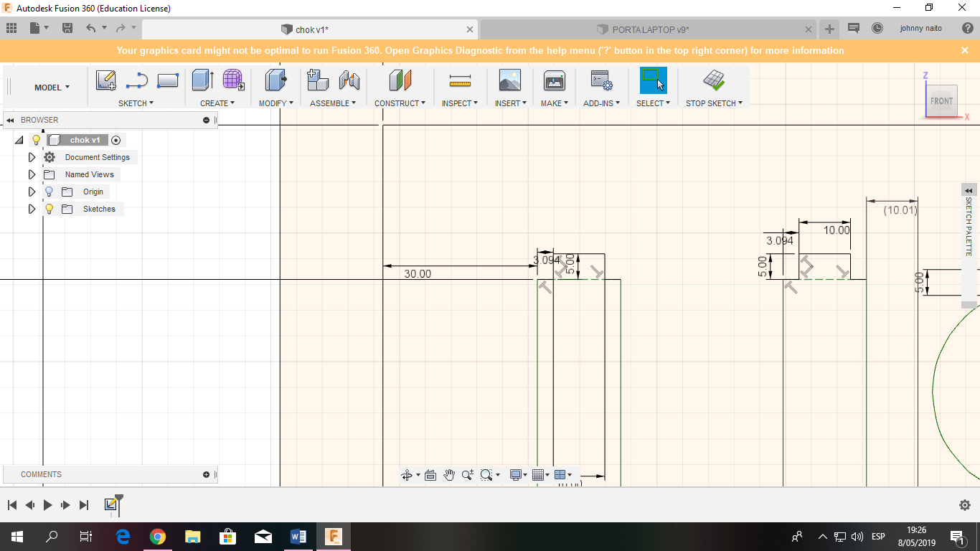Select the Create Sketch tool
Screen dimensions: 980x551
pyautogui.click(x=106, y=80)
